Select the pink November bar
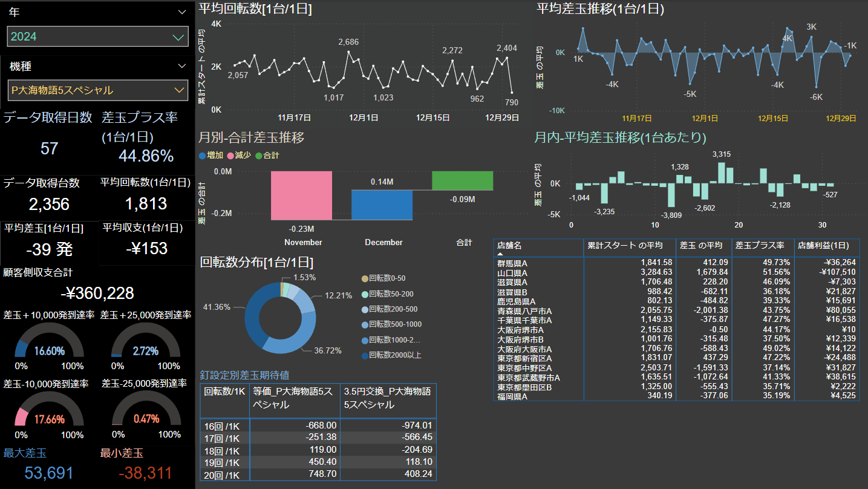868x489 pixels. coord(302,195)
